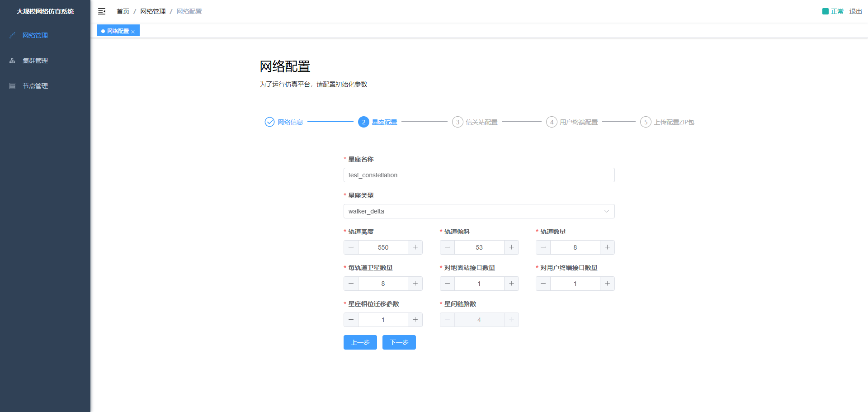The width and height of the screenshot is (868, 412).
Task: Click the 下一步 button
Action: pyautogui.click(x=399, y=342)
